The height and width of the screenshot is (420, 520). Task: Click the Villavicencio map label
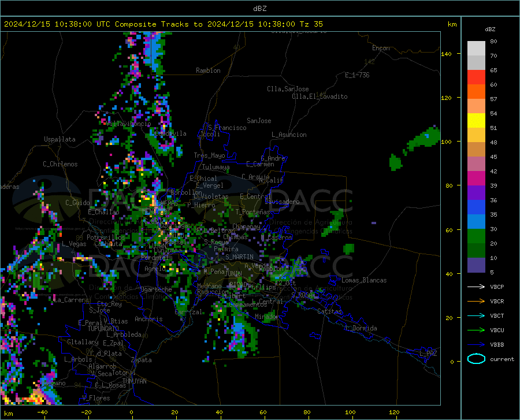pos(129,124)
